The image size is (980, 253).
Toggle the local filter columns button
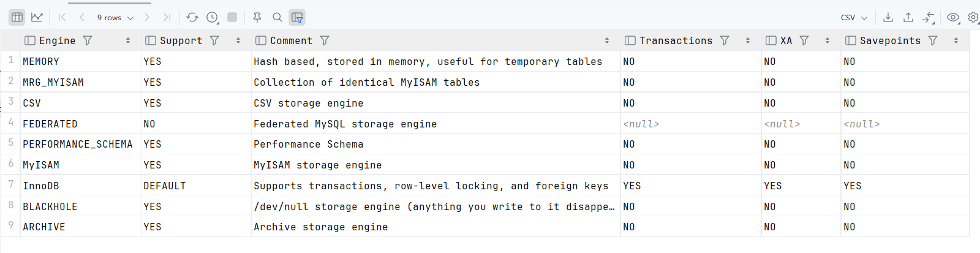tap(298, 17)
